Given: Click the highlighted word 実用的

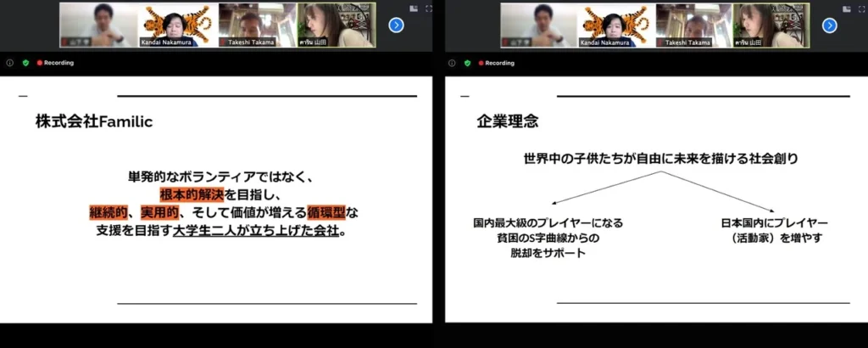Looking at the screenshot, I should pos(160,212).
